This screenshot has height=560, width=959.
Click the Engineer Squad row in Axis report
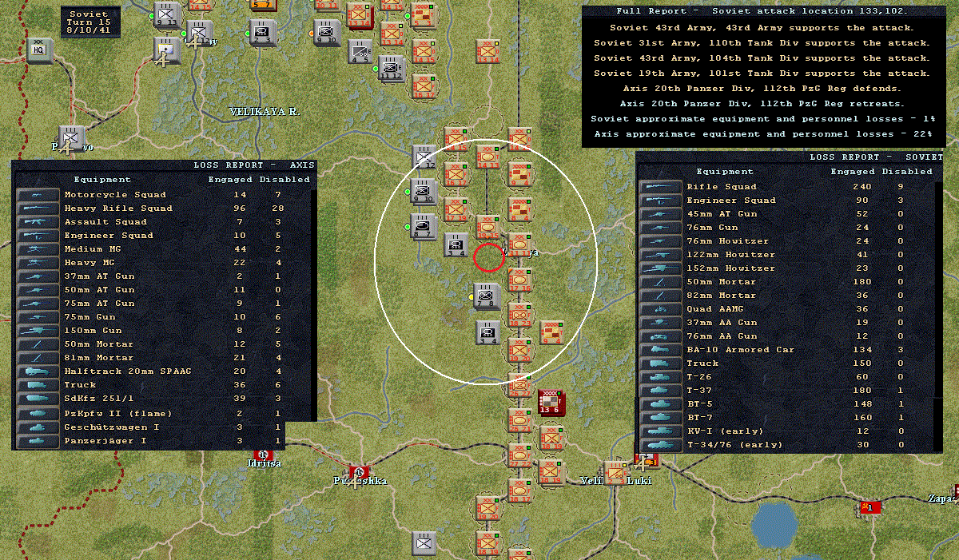pyautogui.click(x=165, y=236)
